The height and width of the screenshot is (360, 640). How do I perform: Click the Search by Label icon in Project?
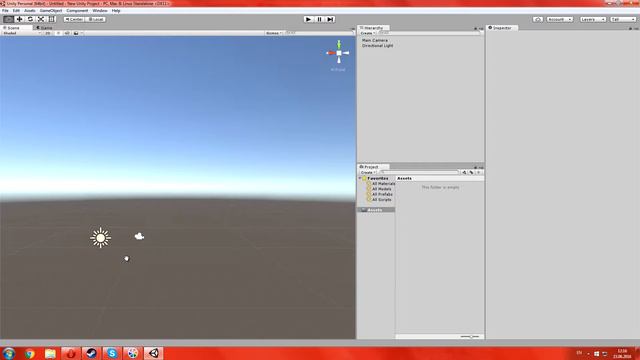(471, 172)
